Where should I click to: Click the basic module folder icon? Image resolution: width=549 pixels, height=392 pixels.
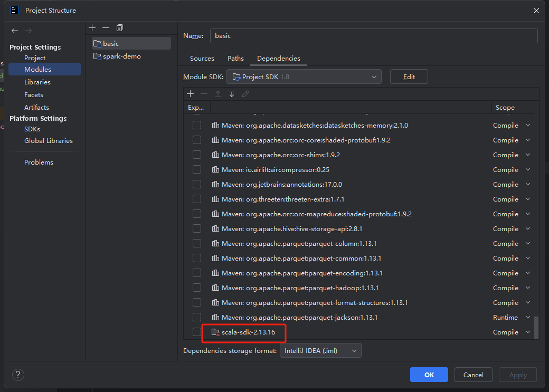[x=97, y=44]
